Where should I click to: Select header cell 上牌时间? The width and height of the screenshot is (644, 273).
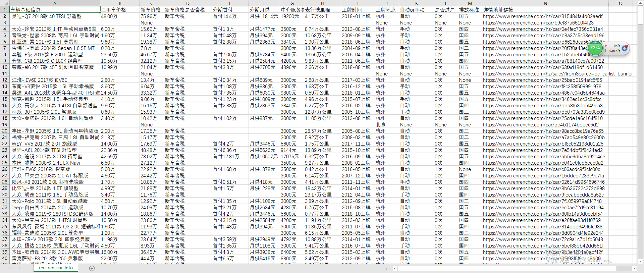point(358,10)
